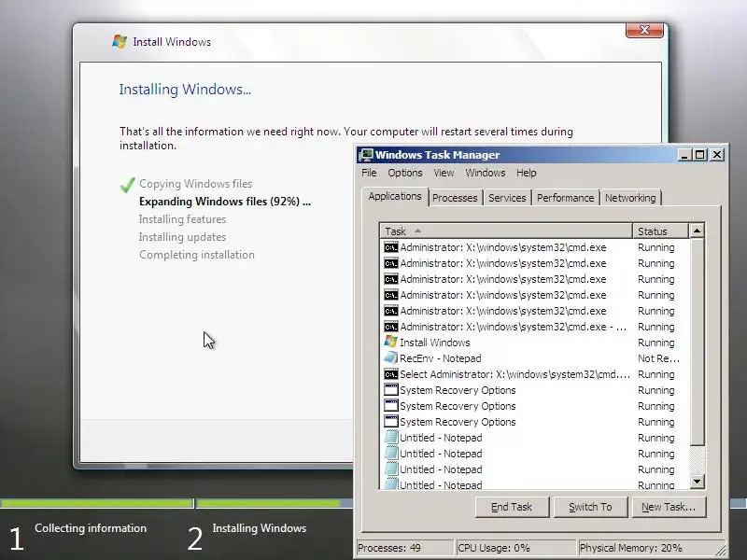Click the icon of the truncated "cmd.exe - ..." task
Viewport: 747px width, 560px height.
pos(390,327)
